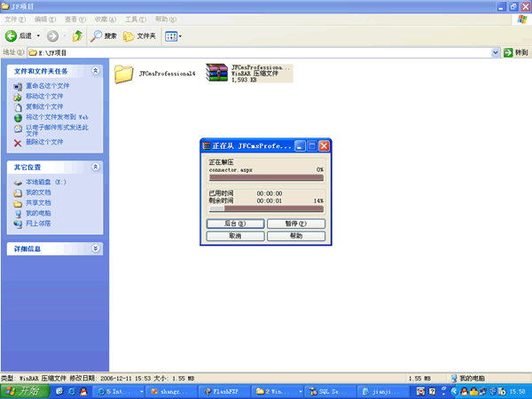Click the 转到 (Go) button

point(516,52)
